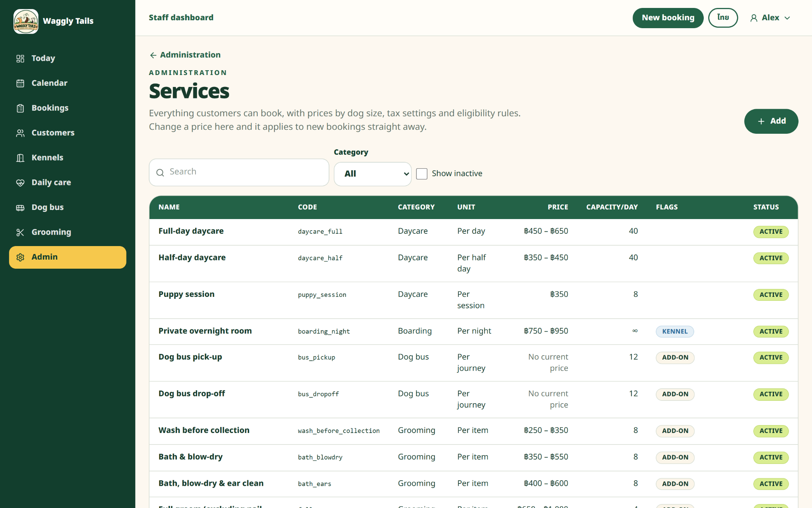This screenshot has height=508, width=812.
Task: Click ACTIVE status for Bath, blow-dry & ear clean
Action: coord(771,484)
